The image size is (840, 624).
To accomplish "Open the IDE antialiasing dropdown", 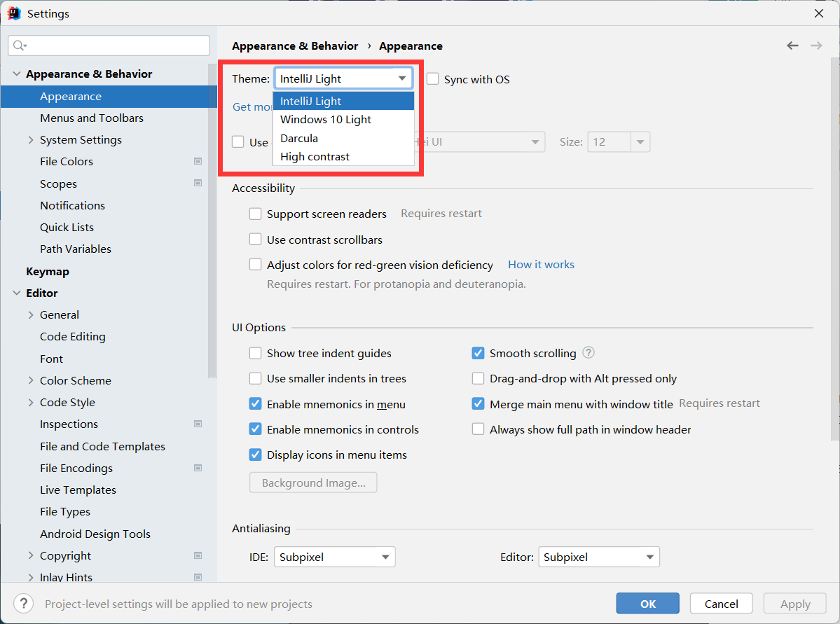I will (x=335, y=557).
